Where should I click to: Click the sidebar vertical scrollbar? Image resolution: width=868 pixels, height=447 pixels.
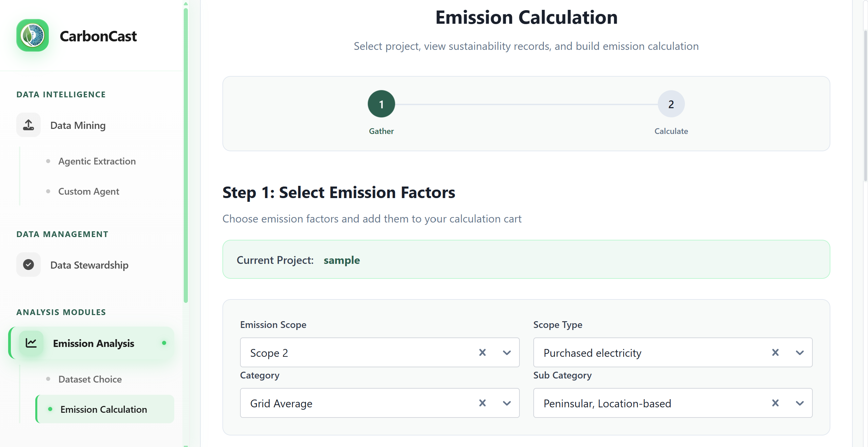[186, 156]
